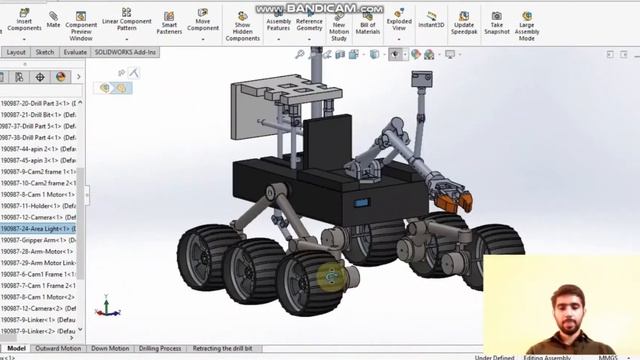
Task: Click the blue area light on rover body
Action: click(x=362, y=202)
